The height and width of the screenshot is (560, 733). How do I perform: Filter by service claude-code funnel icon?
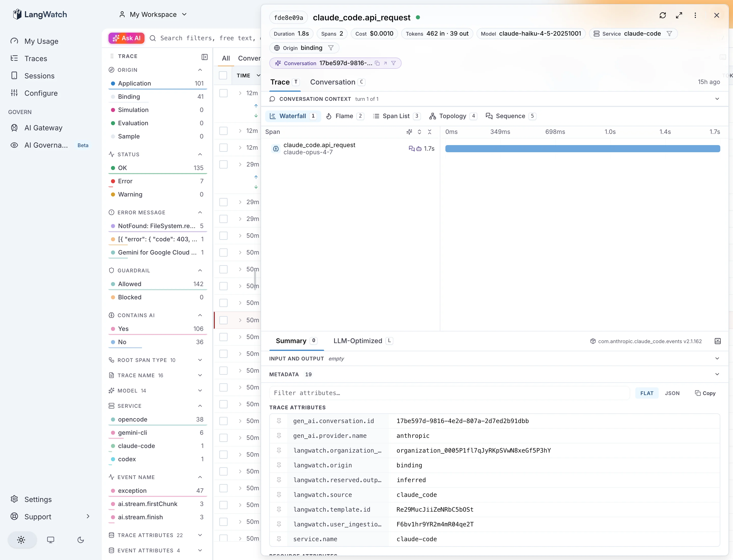tap(669, 34)
